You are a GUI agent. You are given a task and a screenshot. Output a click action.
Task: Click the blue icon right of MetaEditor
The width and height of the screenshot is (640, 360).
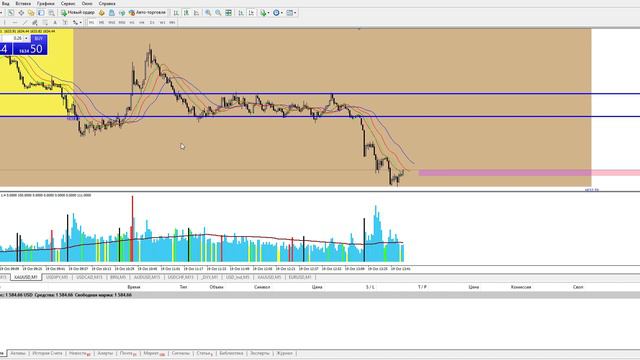click(112, 13)
